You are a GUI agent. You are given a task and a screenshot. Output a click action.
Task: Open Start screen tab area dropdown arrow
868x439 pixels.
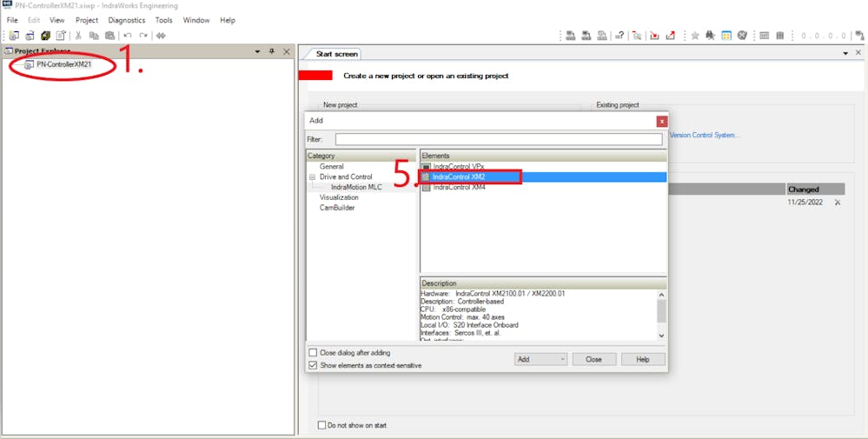point(845,53)
